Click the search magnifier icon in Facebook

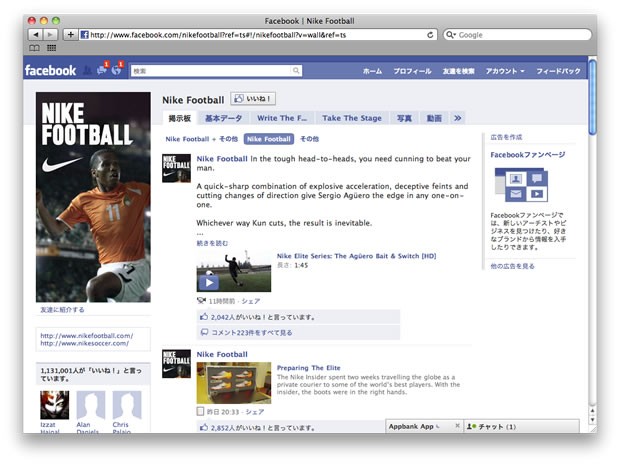coord(296,71)
